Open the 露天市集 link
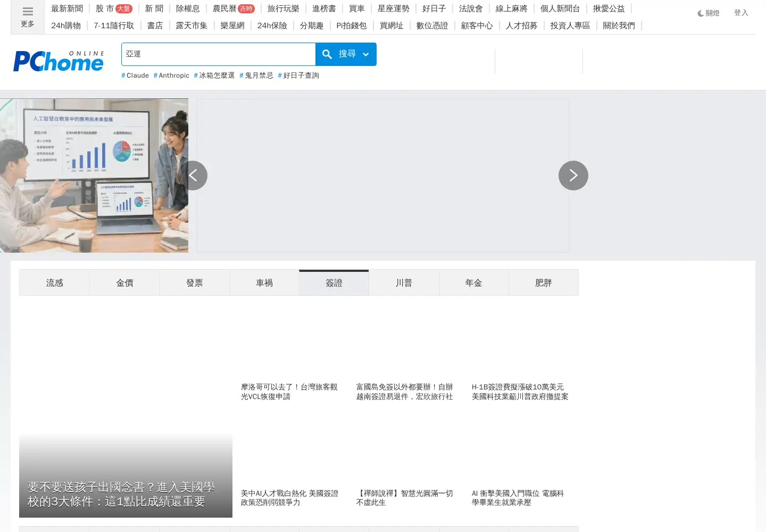The image size is (766, 532). point(191,26)
